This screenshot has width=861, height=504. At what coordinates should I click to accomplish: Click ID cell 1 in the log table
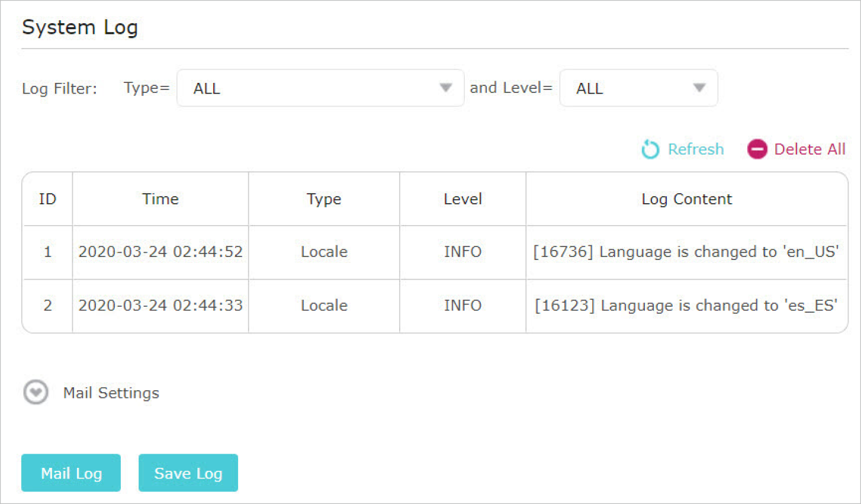(x=47, y=252)
